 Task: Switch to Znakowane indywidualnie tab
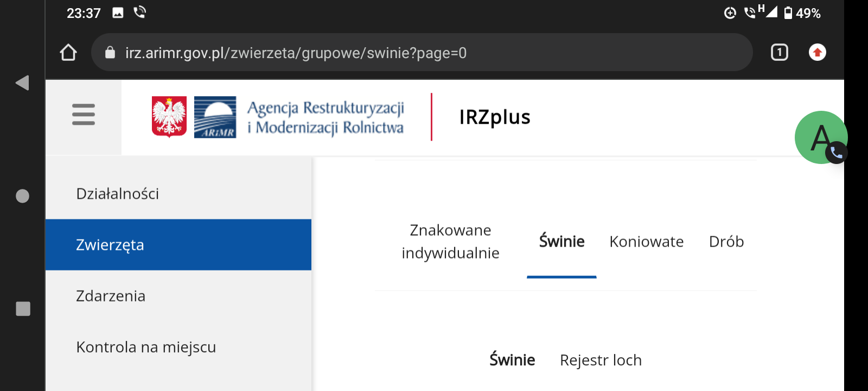[x=450, y=242]
